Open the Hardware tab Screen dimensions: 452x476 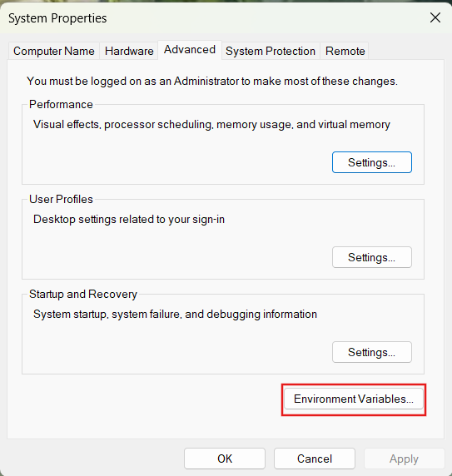pos(129,51)
